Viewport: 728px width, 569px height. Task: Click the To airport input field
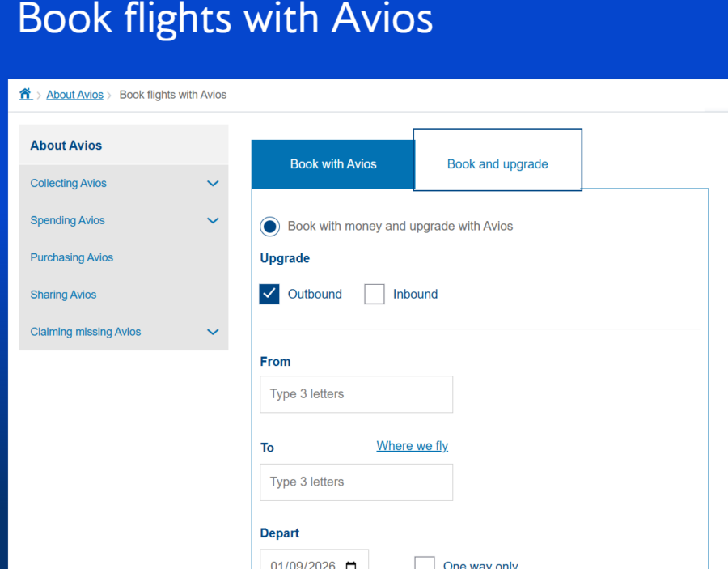(356, 482)
